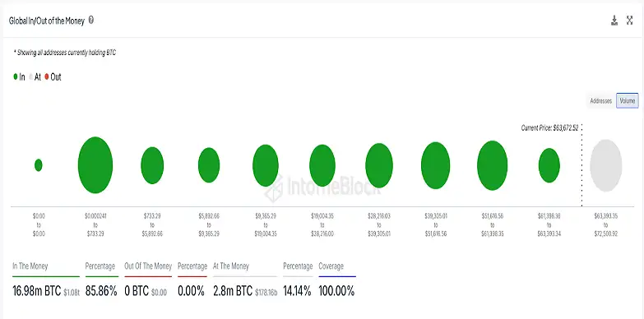644x319 pixels.
Task: Click the bubble for $0.000241 to $733.29
Action: point(95,165)
